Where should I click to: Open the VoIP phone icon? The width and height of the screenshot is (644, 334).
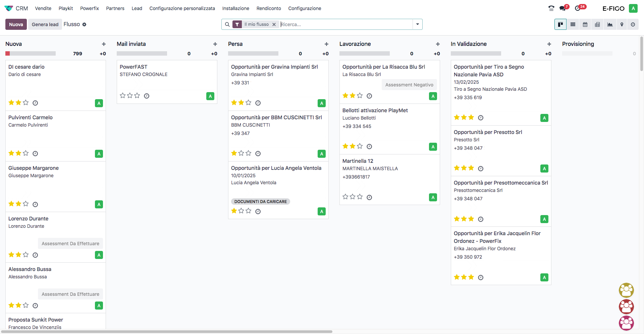pos(551,8)
